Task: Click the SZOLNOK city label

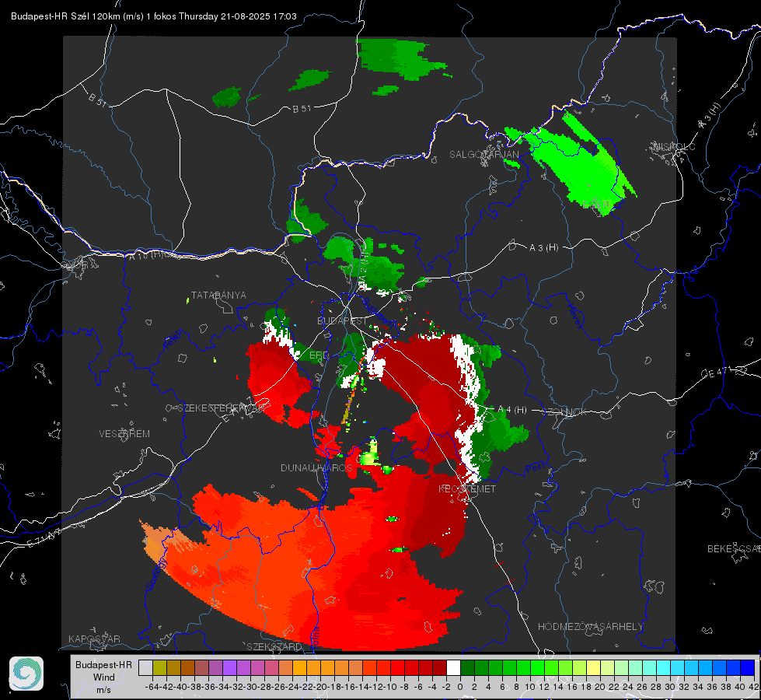Action: pos(564,411)
